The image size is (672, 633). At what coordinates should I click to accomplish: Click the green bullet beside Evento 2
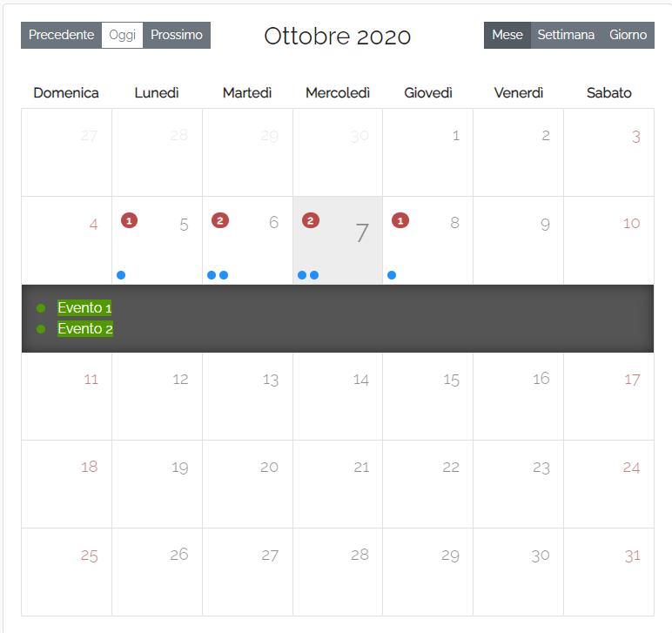click(41, 328)
